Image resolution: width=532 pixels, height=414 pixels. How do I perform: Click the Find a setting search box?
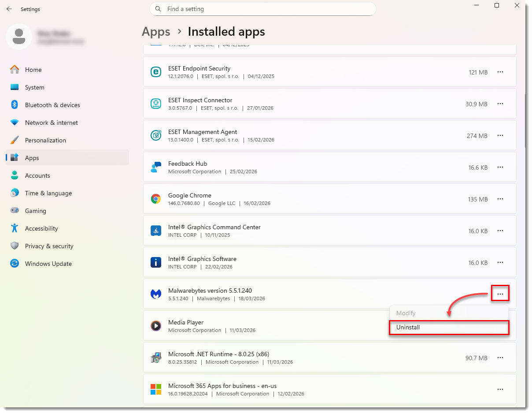click(263, 9)
